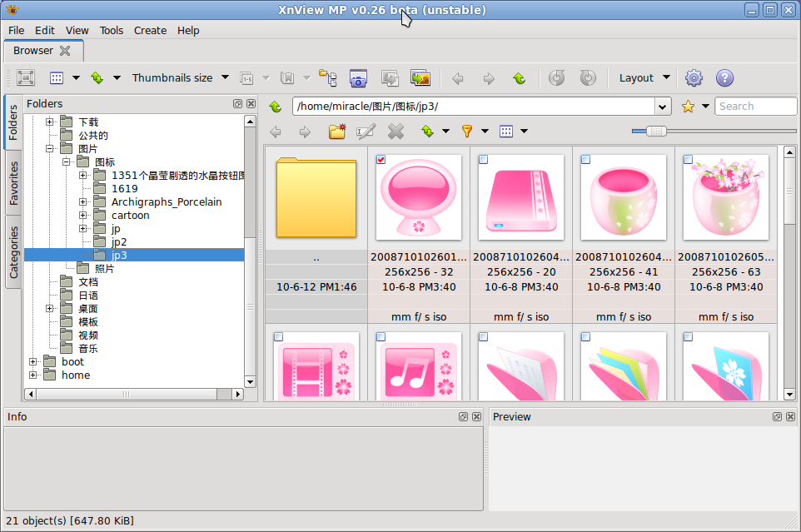The height and width of the screenshot is (532, 801).
Task: Switch to the Categories side tab
Action: click(13, 252)
